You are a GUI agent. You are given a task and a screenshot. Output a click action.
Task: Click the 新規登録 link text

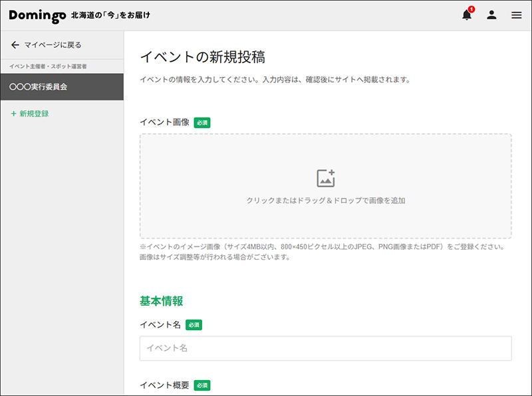pyautogui.click(x=34, y=114)
